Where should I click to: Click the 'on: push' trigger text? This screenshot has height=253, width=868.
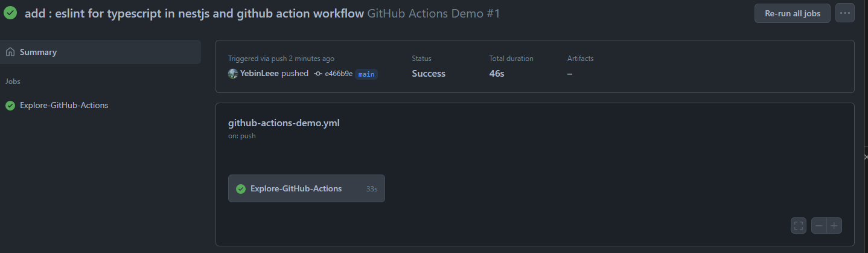(x=242, y=136)
